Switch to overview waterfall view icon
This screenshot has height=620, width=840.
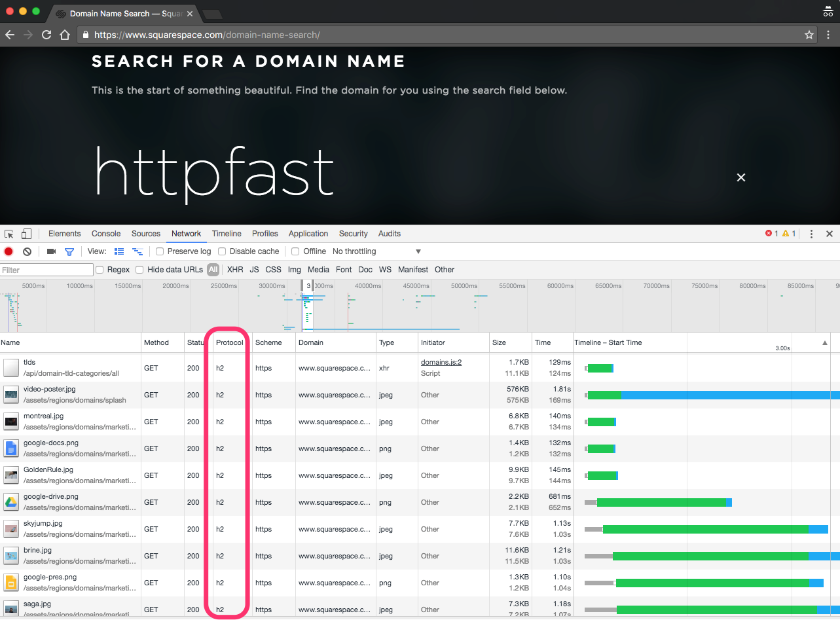coord(137,251)
